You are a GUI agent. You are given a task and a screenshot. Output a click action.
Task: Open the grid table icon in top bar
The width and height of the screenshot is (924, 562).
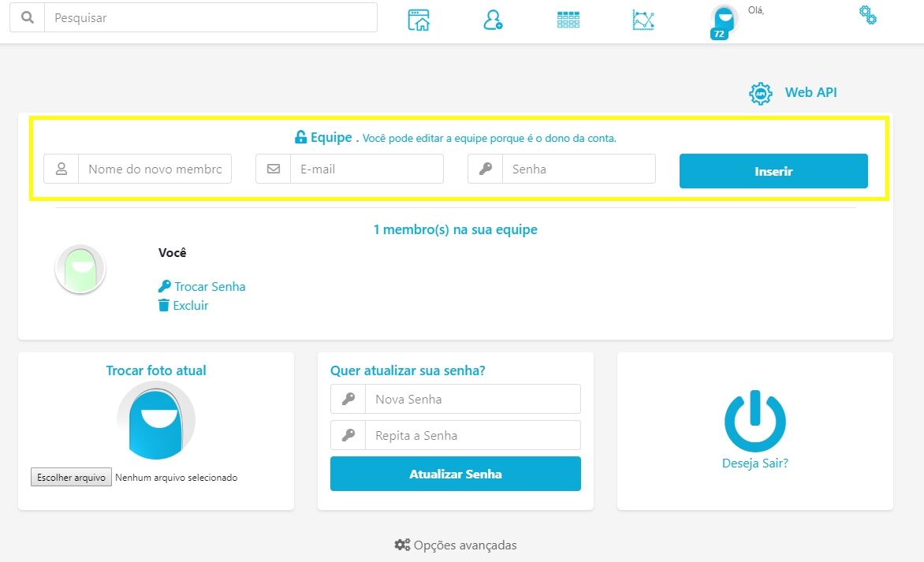click(x=568, y=20)
